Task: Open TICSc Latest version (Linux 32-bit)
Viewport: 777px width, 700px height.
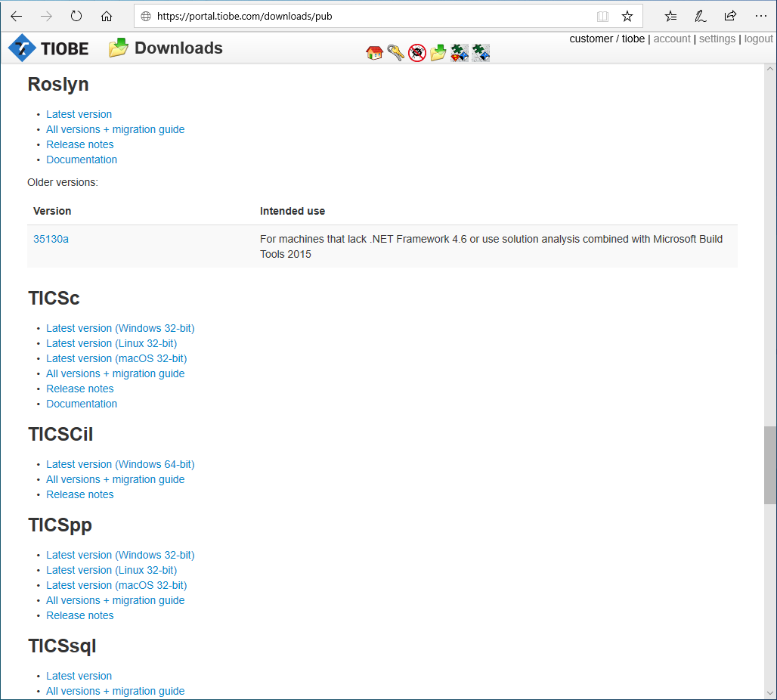Action: pyautogui.click(x=112, y=343)
